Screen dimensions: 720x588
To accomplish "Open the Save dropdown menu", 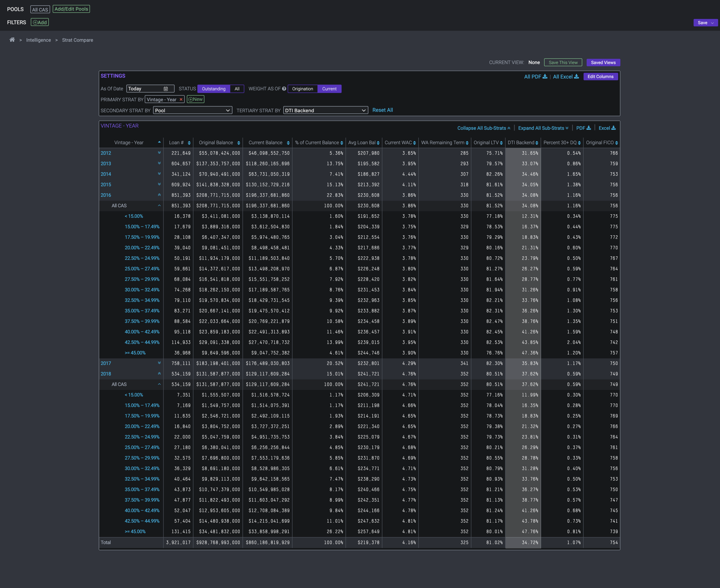I will (x=706, y=23).
